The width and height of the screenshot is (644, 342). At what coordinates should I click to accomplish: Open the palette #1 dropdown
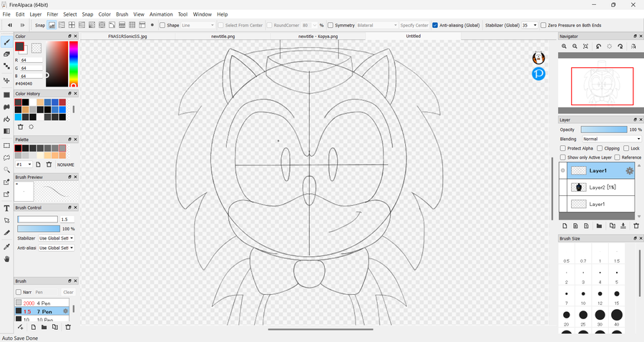point(24,165)
